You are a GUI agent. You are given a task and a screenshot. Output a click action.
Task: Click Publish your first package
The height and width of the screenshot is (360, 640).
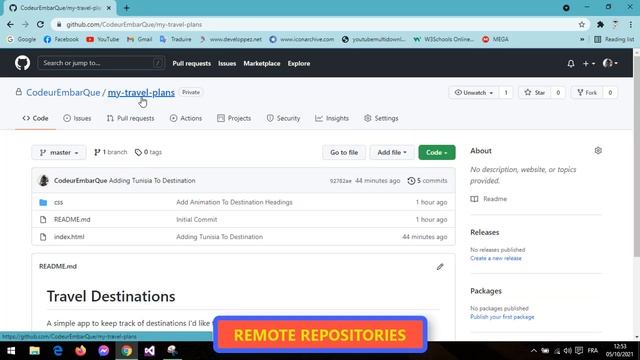502,317
